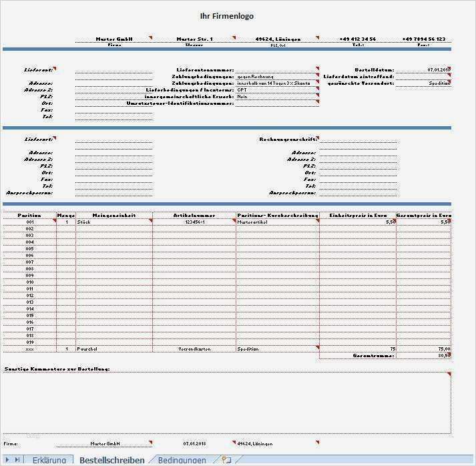Click the 'Sonstige Kommentare zur Bestellung' comment box
The height and width of the screenshot is (466, 476).
pos(227,403)
